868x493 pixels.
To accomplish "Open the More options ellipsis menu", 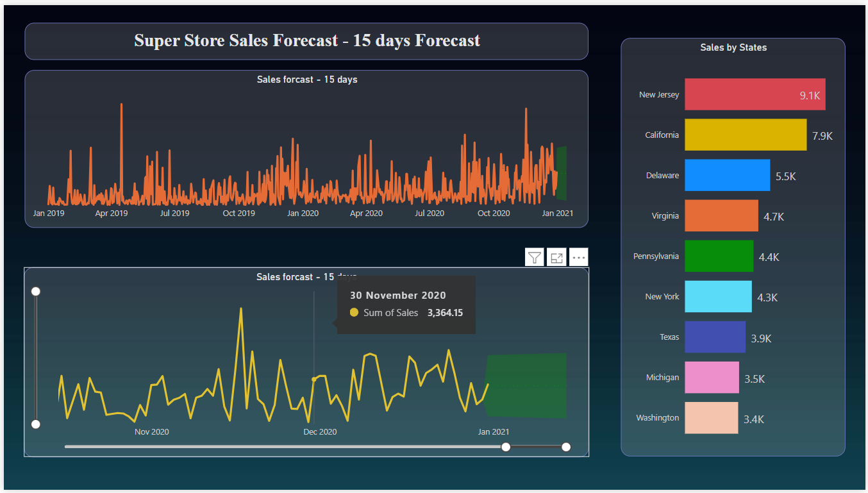I will (x=578, y=257).
